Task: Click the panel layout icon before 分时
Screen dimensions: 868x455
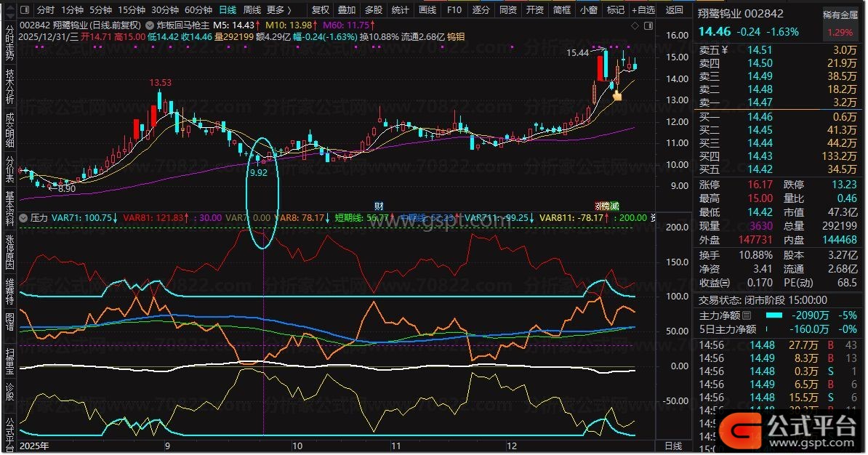Action: 25,10
